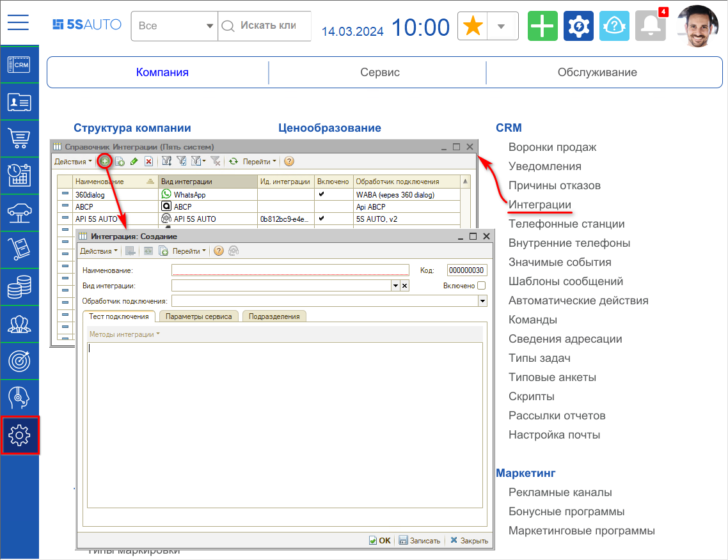728x560 pixels.
Task: Open the Действия menu in the Справочник window
Action: pos(73,162)
